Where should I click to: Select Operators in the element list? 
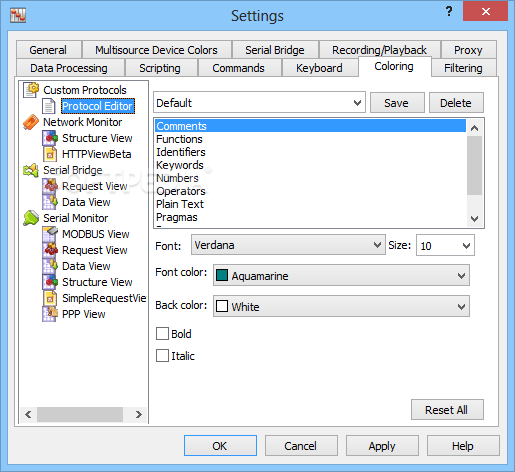[310, 191]
